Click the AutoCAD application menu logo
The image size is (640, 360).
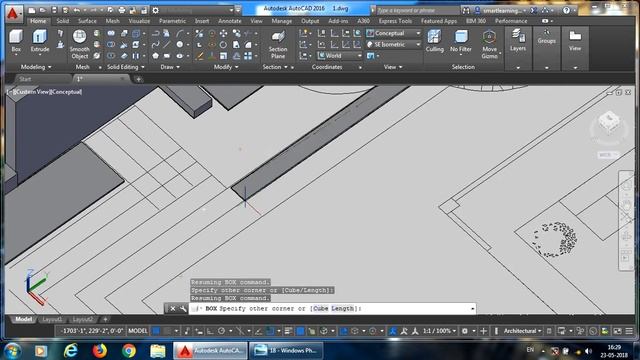(13, 13)
